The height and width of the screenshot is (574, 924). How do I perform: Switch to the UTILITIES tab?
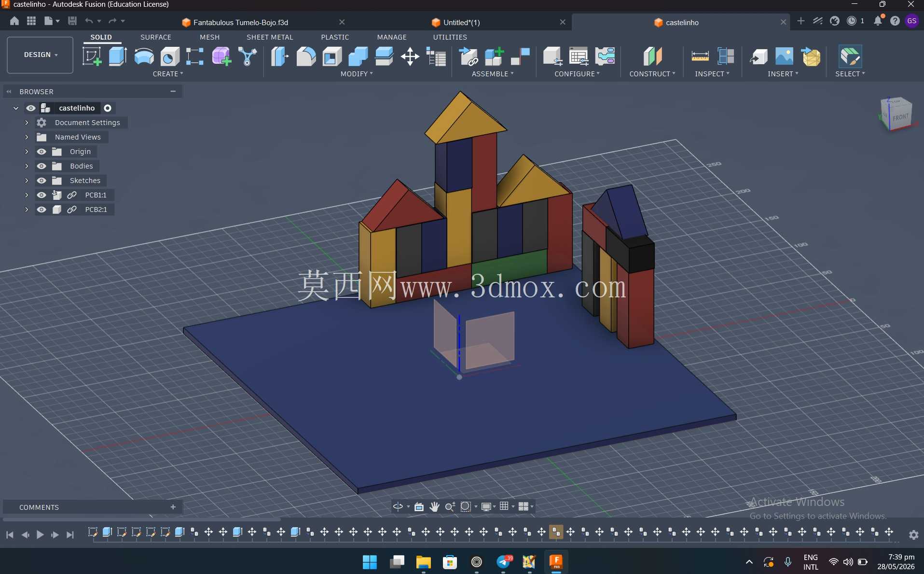[450, 37]
